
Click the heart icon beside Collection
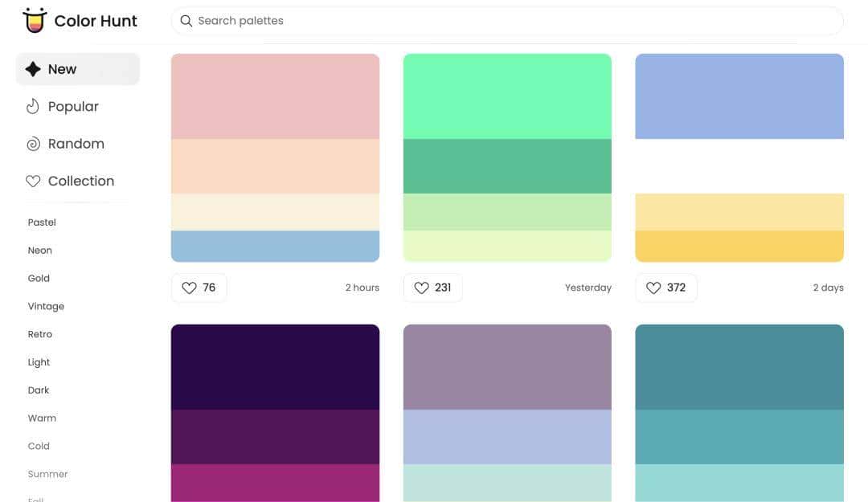tap(33, 182)
